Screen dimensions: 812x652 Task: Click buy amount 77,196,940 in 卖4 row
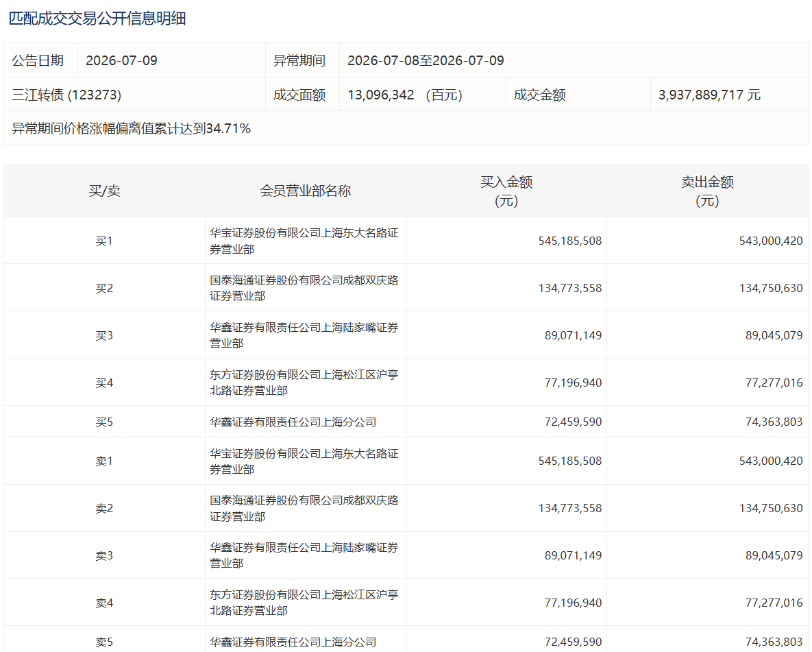pyautogui.click(x=573, y=603)
